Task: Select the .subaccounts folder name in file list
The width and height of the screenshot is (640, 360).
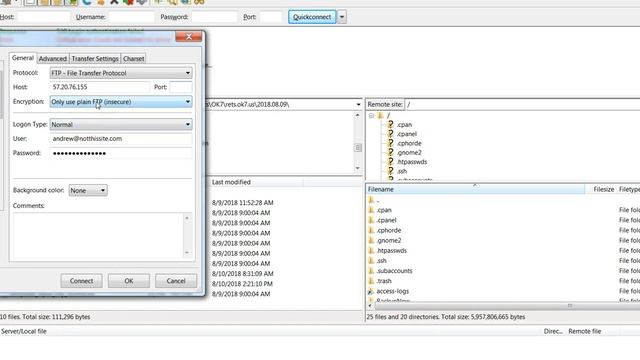Action: pos(394,271)
